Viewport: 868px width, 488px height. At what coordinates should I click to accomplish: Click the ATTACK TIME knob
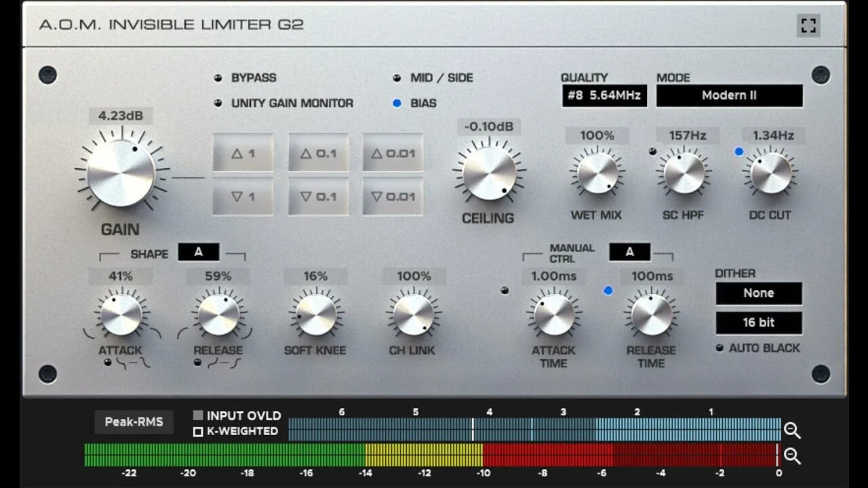coord(554,315)
